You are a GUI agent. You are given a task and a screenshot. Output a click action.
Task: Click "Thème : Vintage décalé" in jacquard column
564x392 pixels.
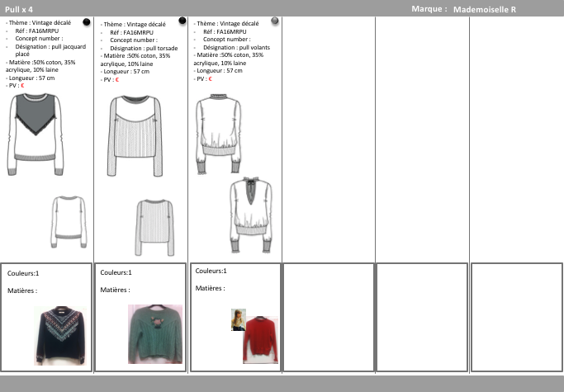40,22
